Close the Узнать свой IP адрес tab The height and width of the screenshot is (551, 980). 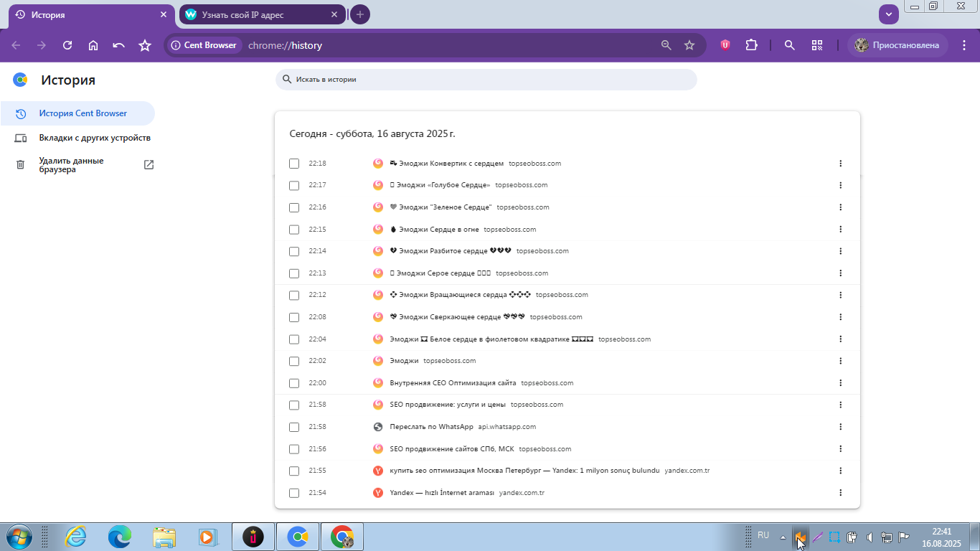click(x=334, y=14)
